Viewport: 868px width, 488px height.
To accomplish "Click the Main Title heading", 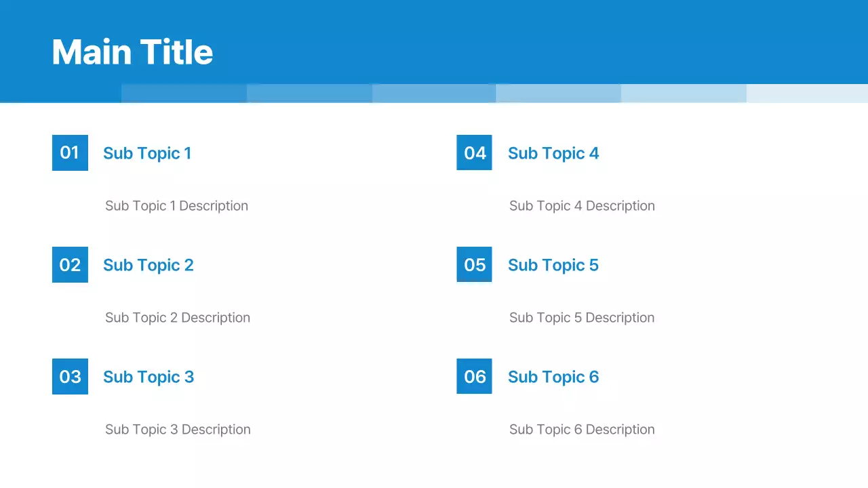I will point(132,52).
